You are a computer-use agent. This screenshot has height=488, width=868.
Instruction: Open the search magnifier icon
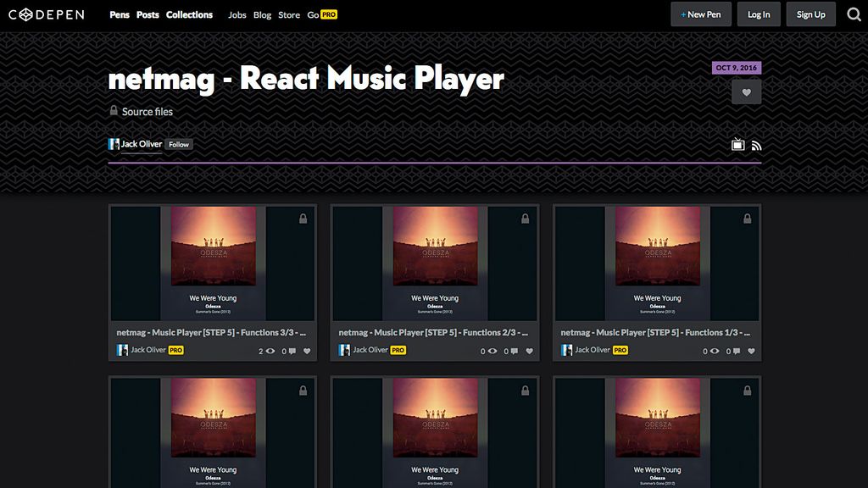click(x=854, y=14)
